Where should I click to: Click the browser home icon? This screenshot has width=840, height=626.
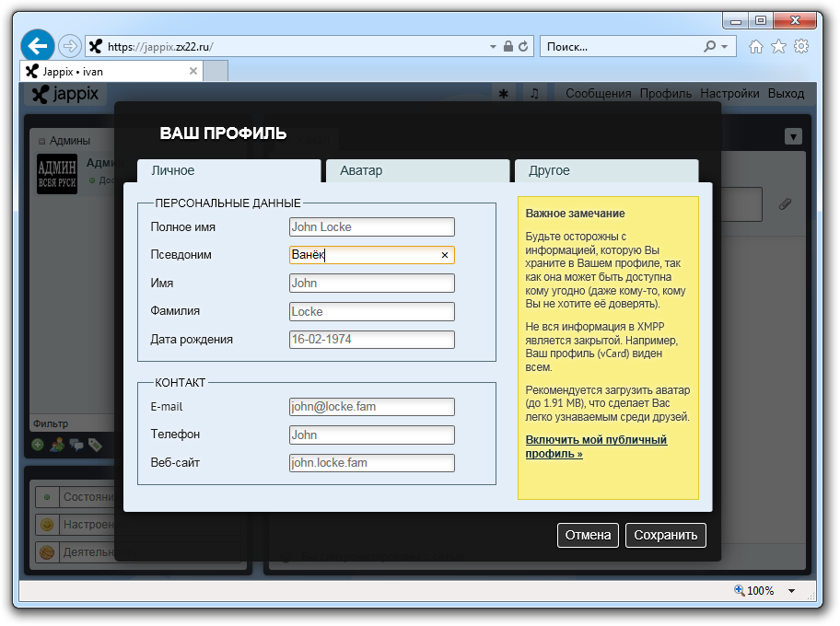756,46
